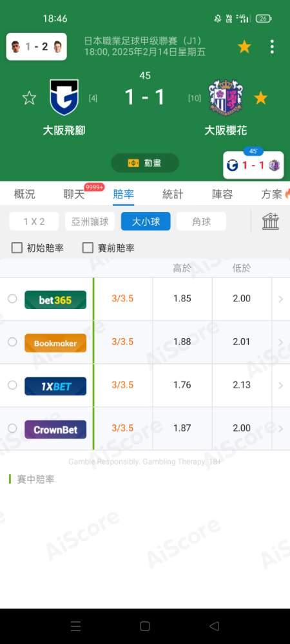The width and height of the screenshot is (290, 644).
Task: Open the floating 1-1 live score widget
Action: pos(253,165)
